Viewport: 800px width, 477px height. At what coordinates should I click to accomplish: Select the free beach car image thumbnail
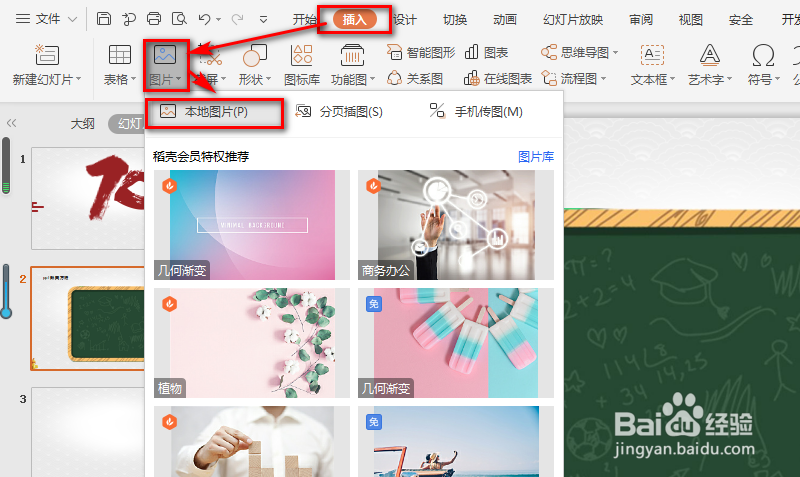coord(456,441)
